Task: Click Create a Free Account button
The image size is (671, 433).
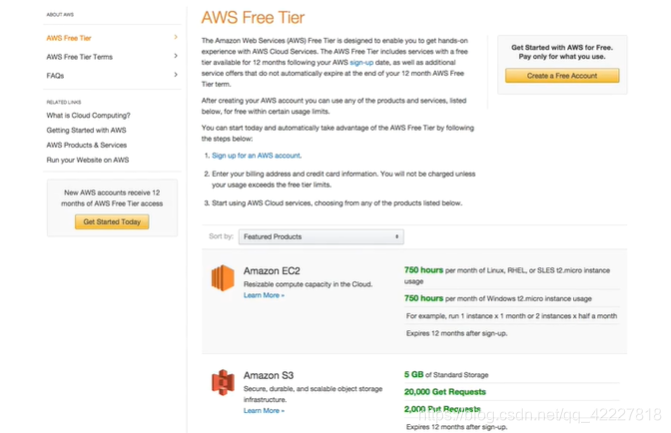Action: click(x=560, y=76)
